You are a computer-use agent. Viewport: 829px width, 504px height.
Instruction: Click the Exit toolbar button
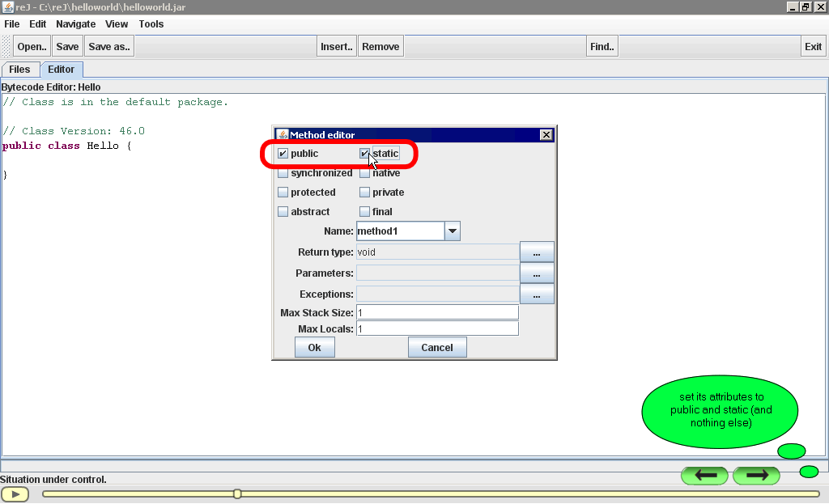pos(813,46)
